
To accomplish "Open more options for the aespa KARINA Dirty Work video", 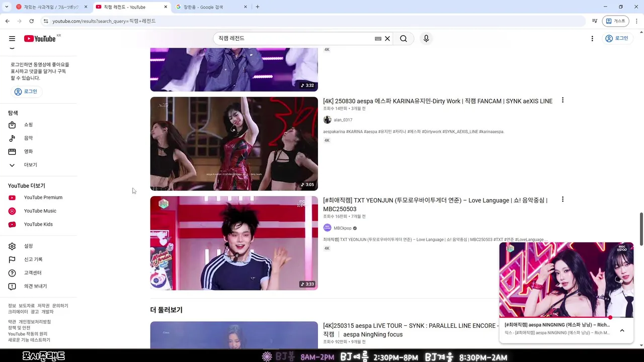I will click(562, 101).
